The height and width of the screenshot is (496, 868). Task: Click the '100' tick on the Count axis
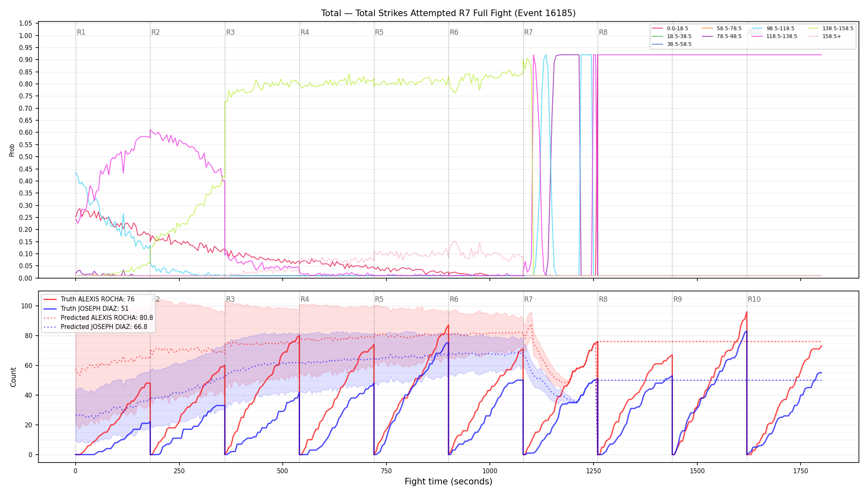27,306
